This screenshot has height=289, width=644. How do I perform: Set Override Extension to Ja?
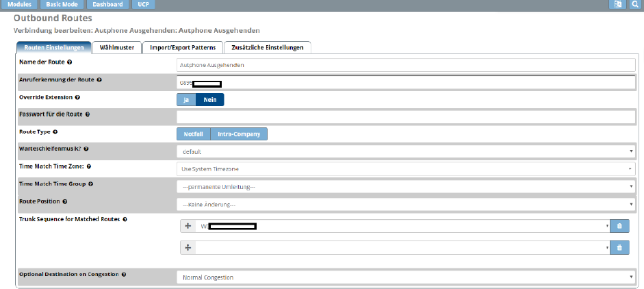pos(186,99)
